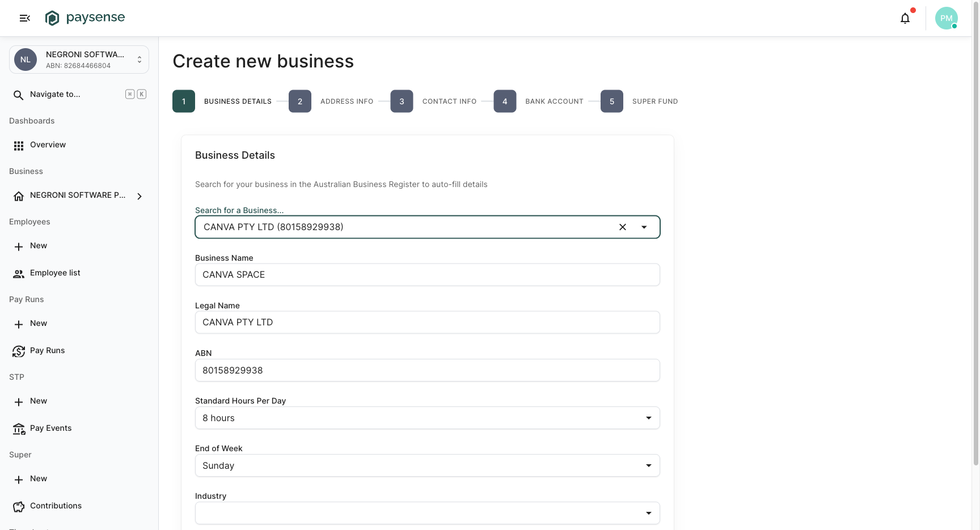Expand the NEGRONI SOFTWARE business chevron

(x=140, y=196)
